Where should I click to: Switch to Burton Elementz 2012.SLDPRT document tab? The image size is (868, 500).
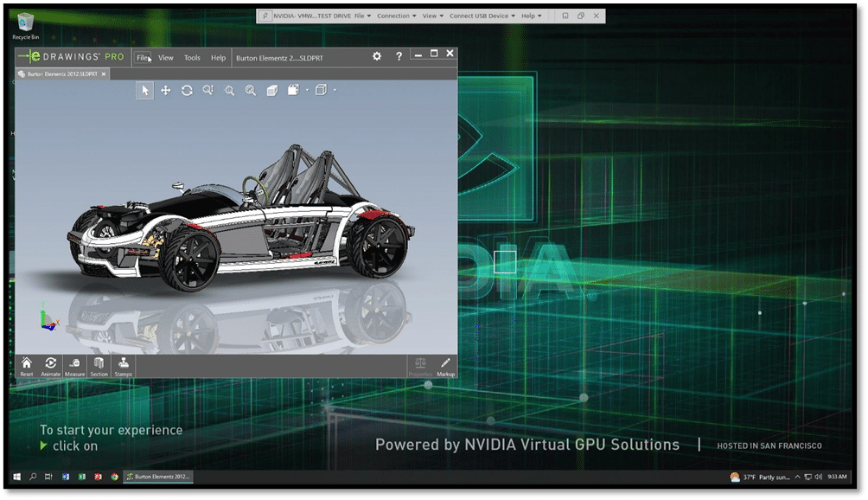[62, 74]
